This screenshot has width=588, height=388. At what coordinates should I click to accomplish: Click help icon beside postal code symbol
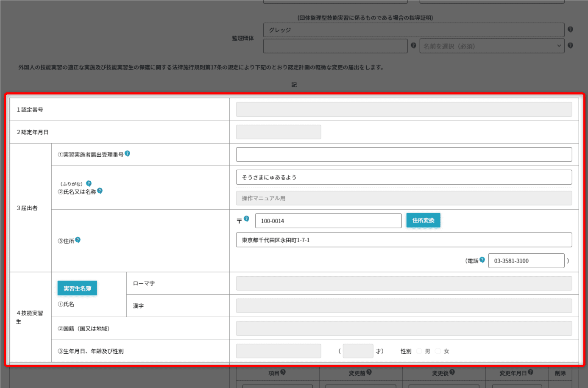tap(246, 219)
